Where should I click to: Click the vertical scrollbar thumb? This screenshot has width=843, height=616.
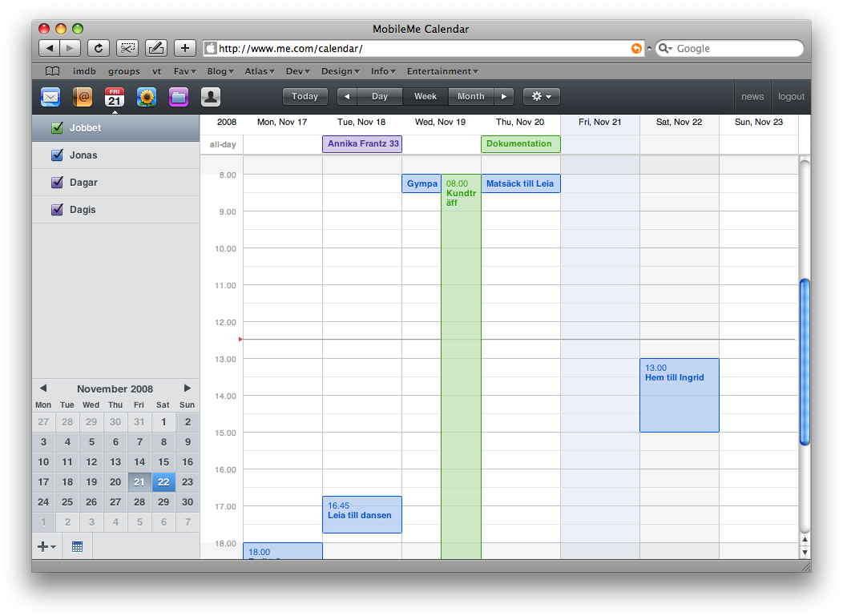point(805,360)
